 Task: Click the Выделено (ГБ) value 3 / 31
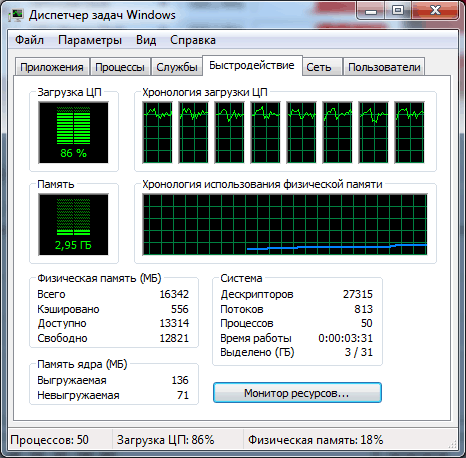coord(359,352)
